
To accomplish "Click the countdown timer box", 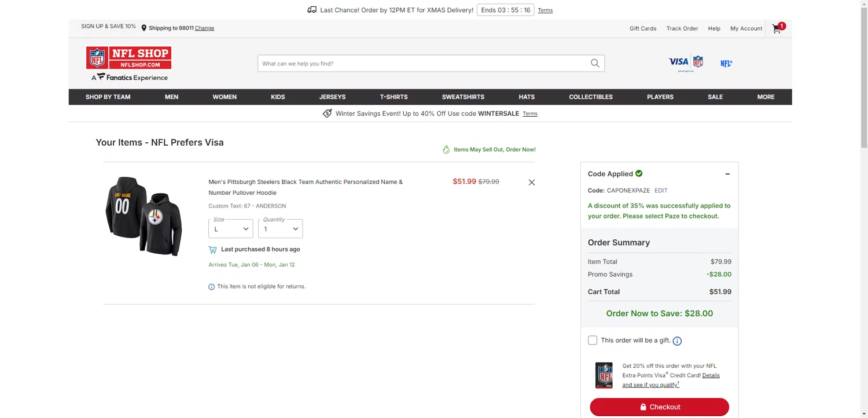I will click(x=505, y=10).
